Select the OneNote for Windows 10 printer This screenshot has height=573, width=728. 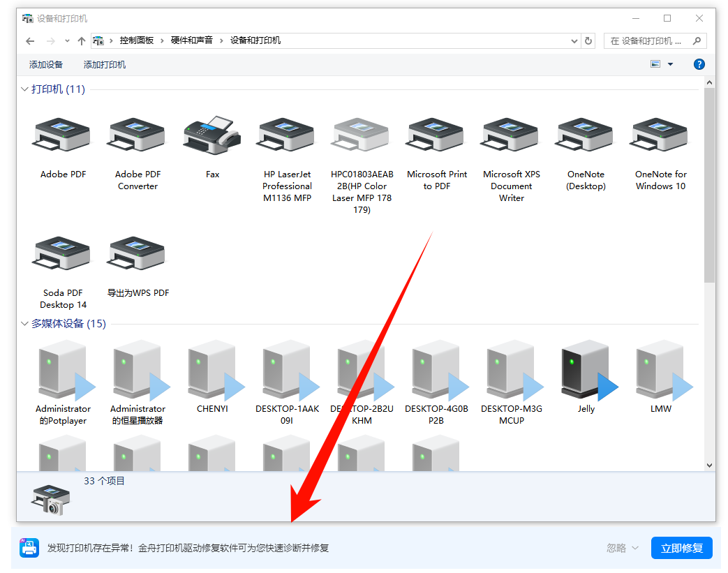[x=660, y=136]
